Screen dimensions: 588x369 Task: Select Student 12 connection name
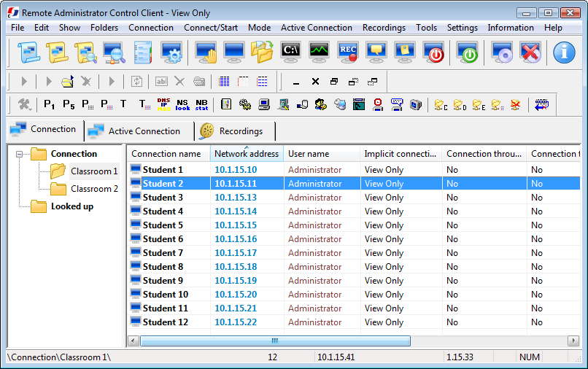pos(166,322)
